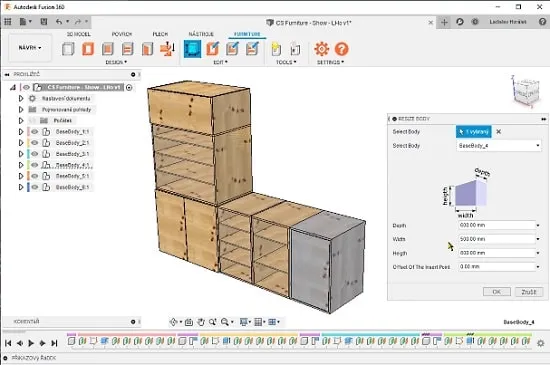550x365 pixels.
Task: Click Zrušit to cancel Resize Body
Action: pyautogui.click(x=529, y=292)
